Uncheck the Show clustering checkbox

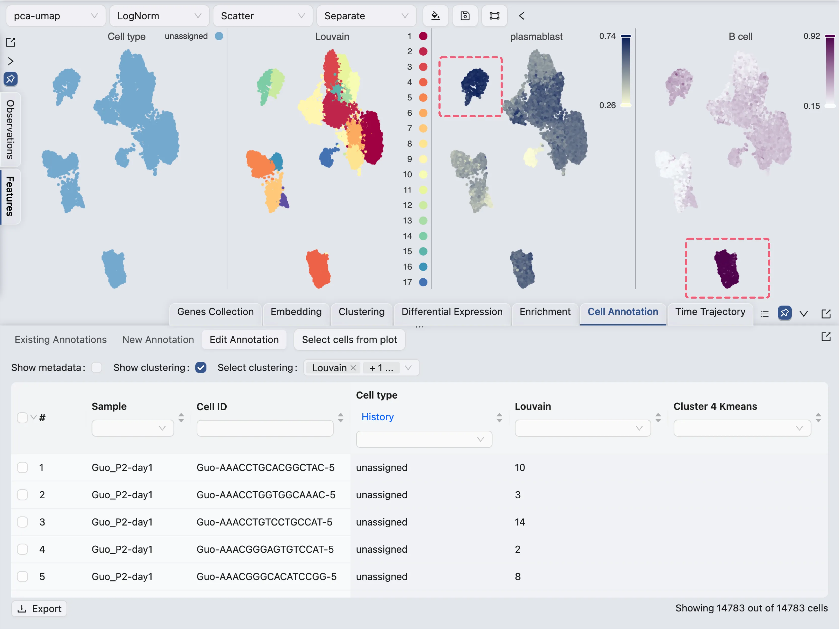tap(200, 367)
